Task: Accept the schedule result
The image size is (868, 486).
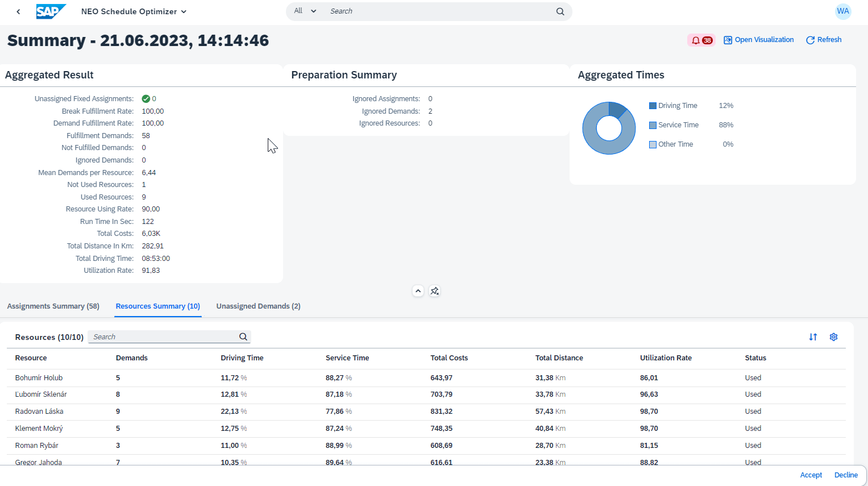Action: pos(811,475)
